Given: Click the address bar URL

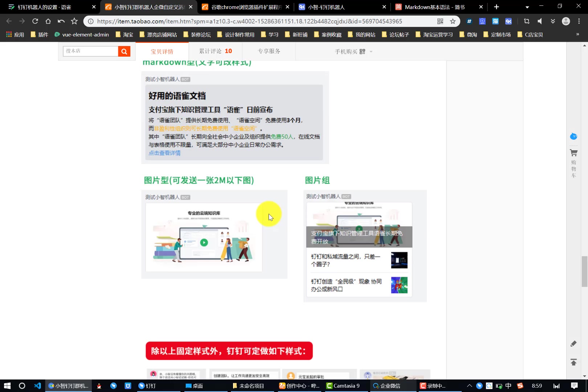Looking at the screenshot, I should [249, 21].
